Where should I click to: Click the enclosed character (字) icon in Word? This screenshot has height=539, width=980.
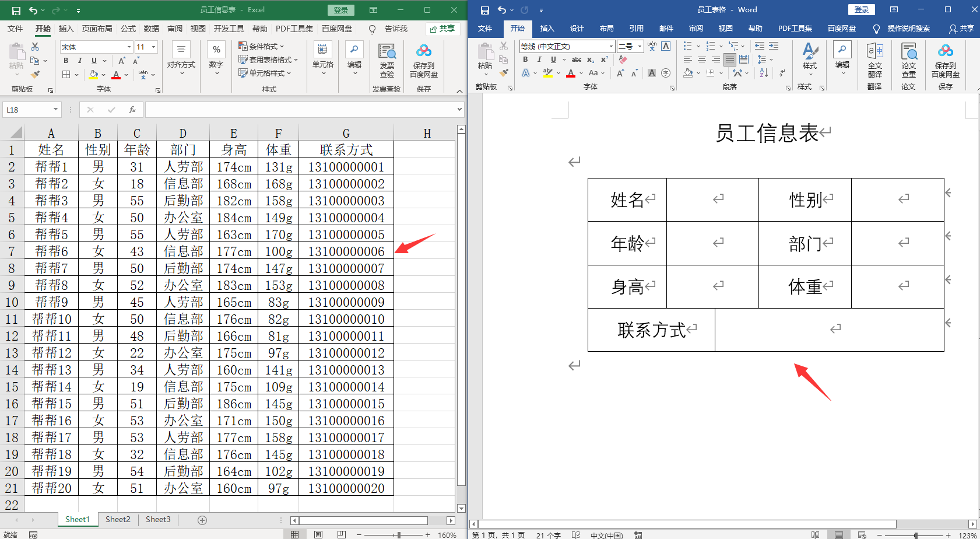pos(666,73)
